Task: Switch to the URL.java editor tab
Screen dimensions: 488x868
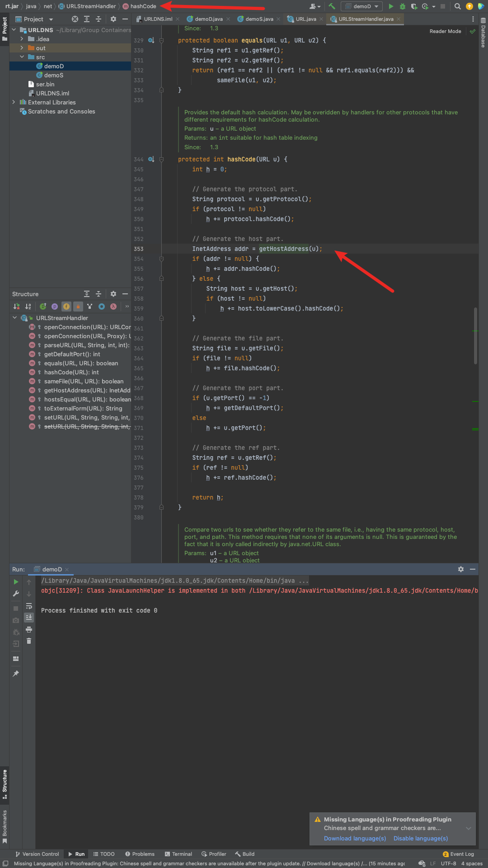Action: (305, 19)
